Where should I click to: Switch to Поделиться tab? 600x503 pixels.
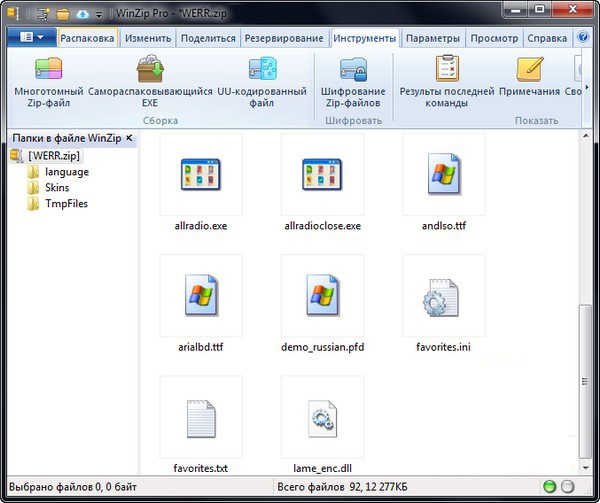(208, 38)
